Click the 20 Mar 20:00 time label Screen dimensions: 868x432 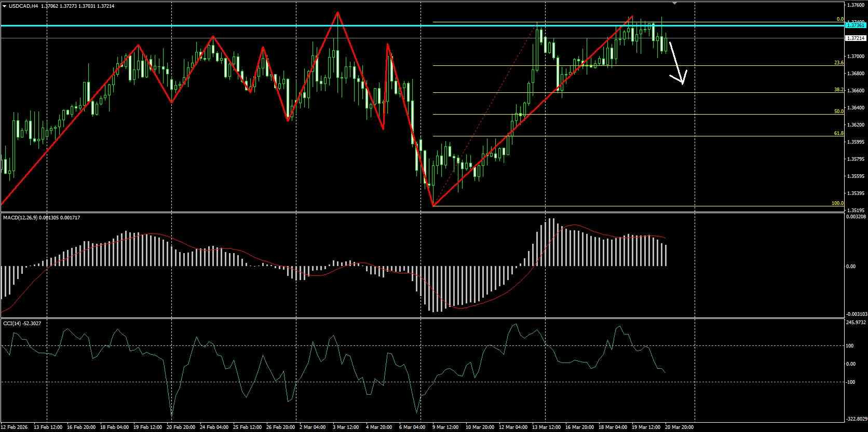coord(679,427)
